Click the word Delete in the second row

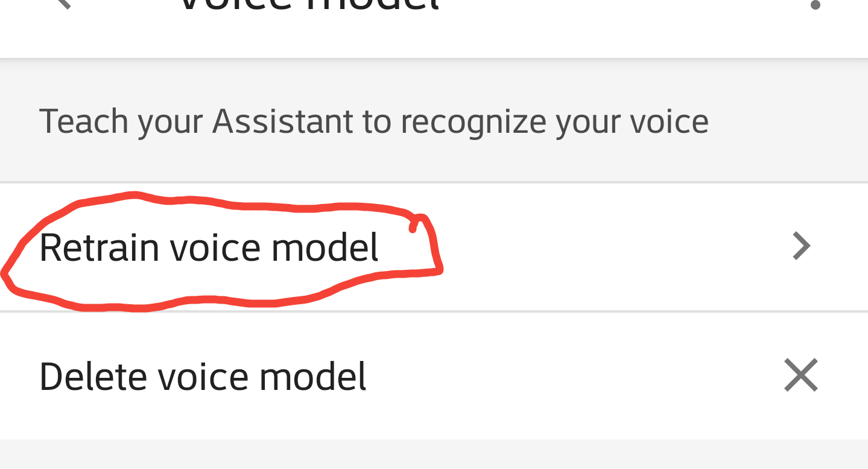point(92,376)
